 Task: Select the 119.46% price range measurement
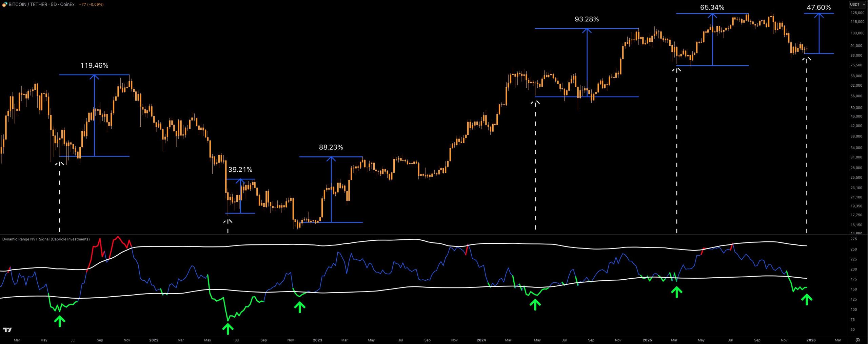(94, 66)
